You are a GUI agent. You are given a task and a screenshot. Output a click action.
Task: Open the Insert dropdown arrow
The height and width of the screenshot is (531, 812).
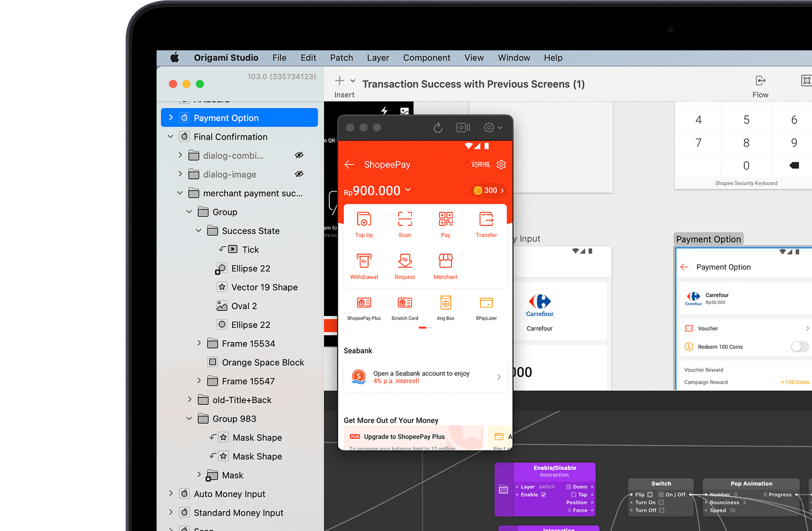(352, 81)
